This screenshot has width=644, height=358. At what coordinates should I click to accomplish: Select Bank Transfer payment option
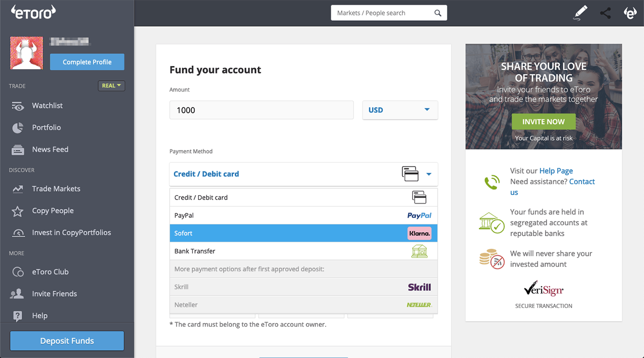click(304, 251)
